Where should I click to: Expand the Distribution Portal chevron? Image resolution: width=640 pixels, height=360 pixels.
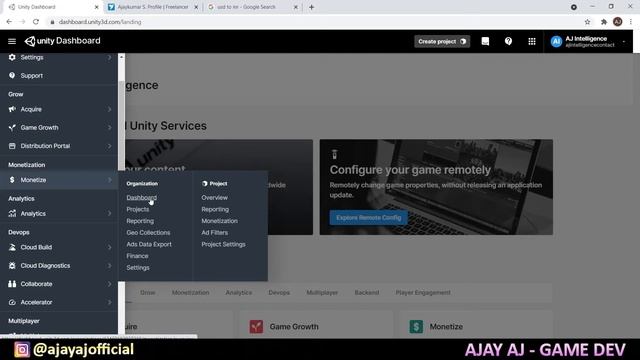click(109, 146)
